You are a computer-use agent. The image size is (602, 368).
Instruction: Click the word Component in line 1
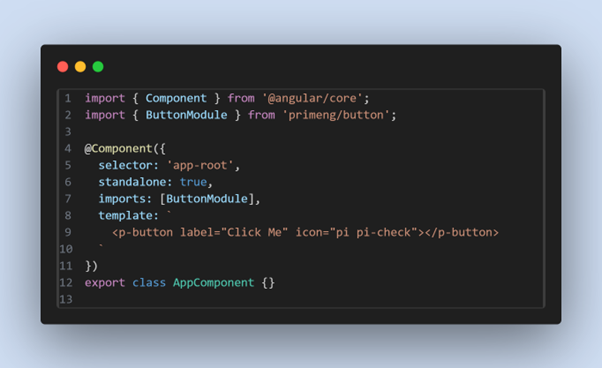pos(176,98)
